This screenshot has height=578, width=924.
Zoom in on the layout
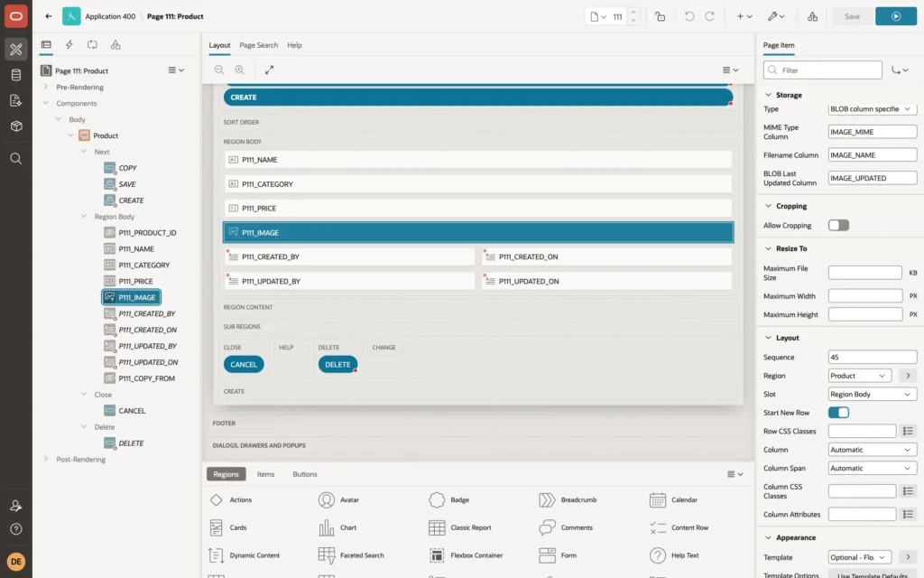(240, 70)
